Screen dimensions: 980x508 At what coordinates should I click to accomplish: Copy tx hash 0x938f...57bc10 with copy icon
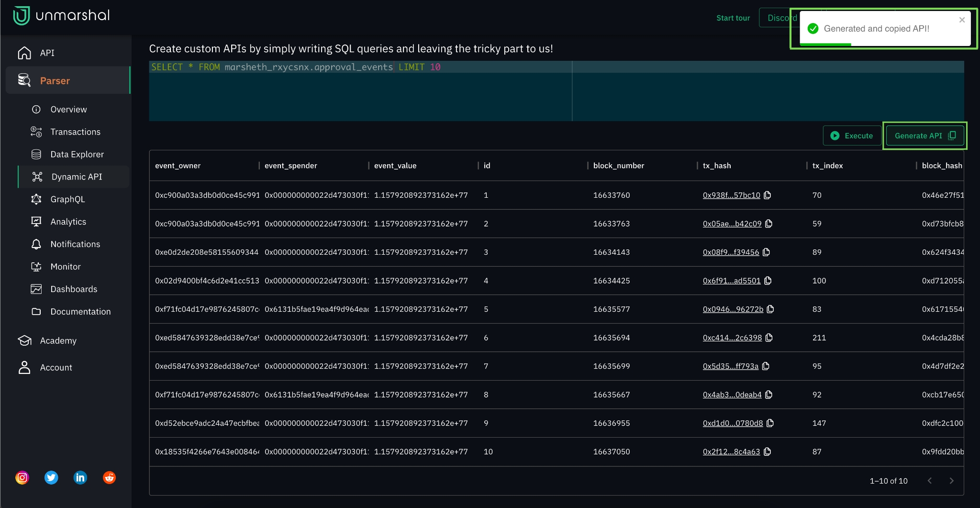[768, 195]
